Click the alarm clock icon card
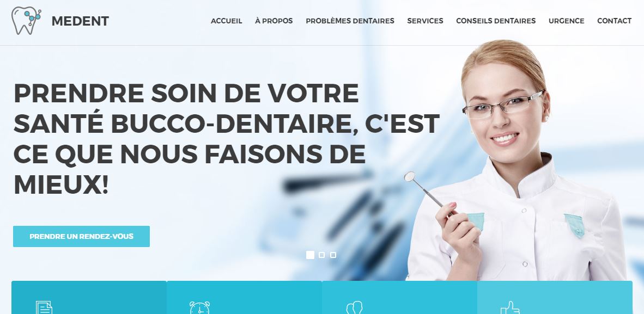644x314 pixels. tap(244, 298)
